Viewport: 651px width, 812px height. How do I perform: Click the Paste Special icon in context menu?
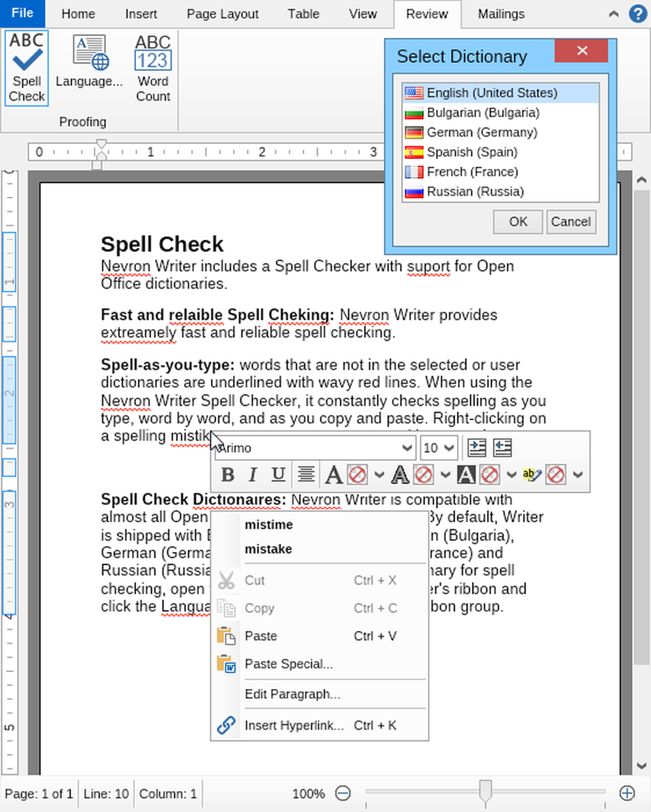[x=226, y=664]
